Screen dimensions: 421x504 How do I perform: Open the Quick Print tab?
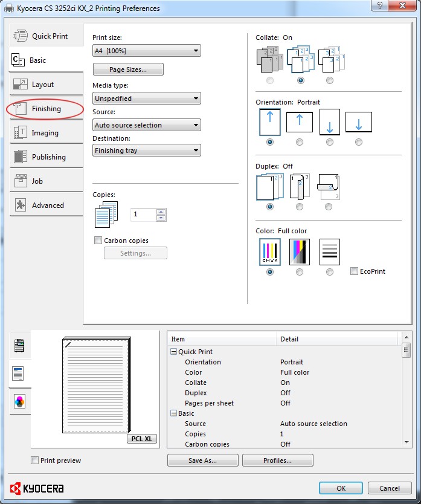pyautogui.click(x=47, y=36)
